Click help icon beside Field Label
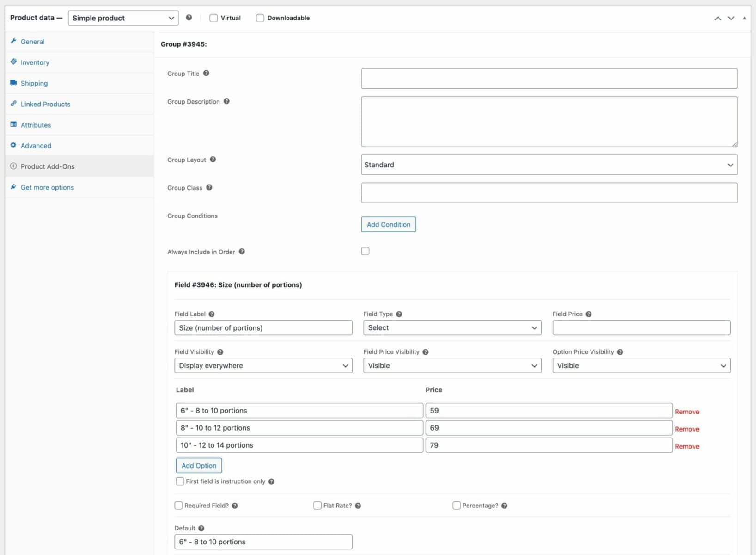This screenshot has width=756, height=555. 212,314
